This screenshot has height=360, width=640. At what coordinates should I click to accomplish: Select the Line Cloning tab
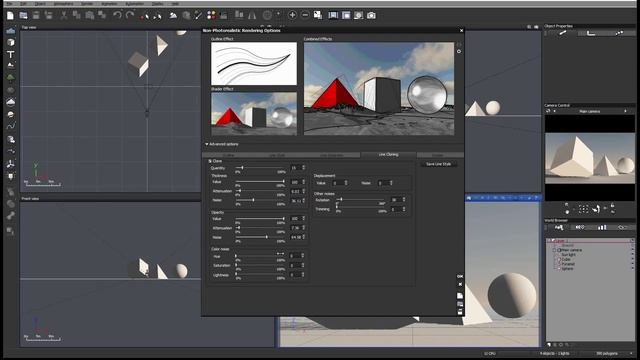[x=388, y=155]
